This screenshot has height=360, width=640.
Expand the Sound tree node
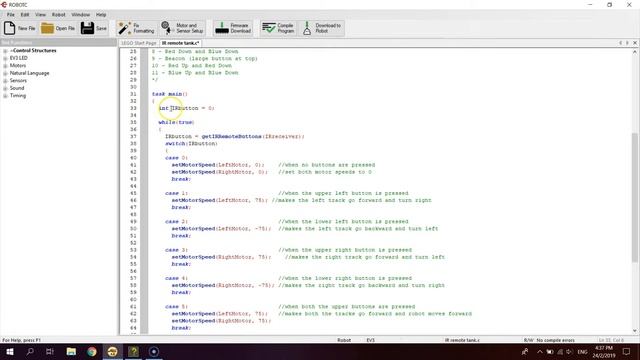(x=5, y=88)
